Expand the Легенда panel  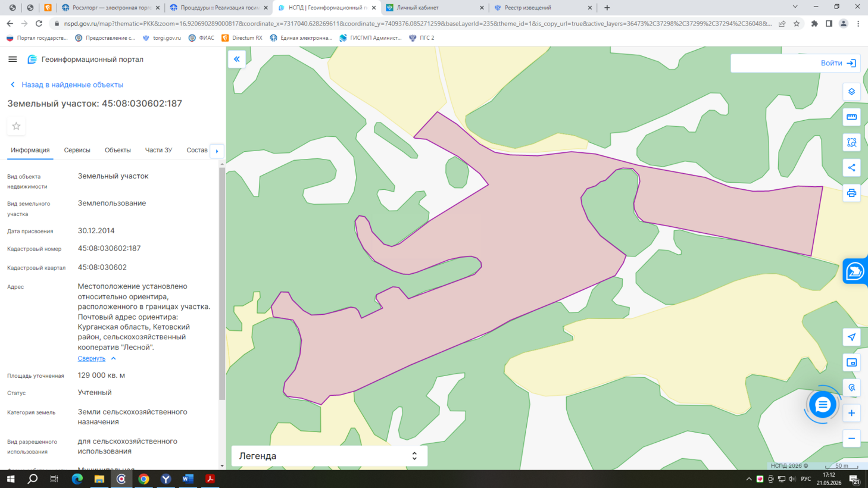pos(329,456)
